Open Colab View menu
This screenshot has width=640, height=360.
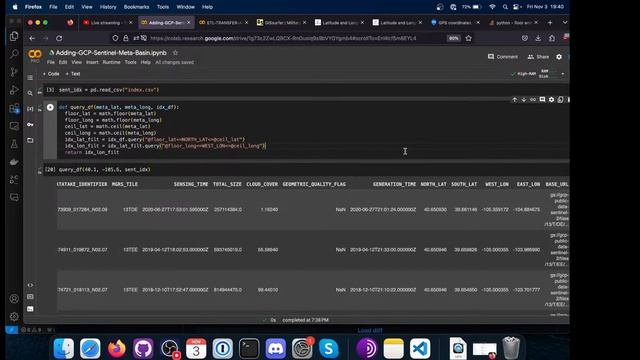(77, 62)
